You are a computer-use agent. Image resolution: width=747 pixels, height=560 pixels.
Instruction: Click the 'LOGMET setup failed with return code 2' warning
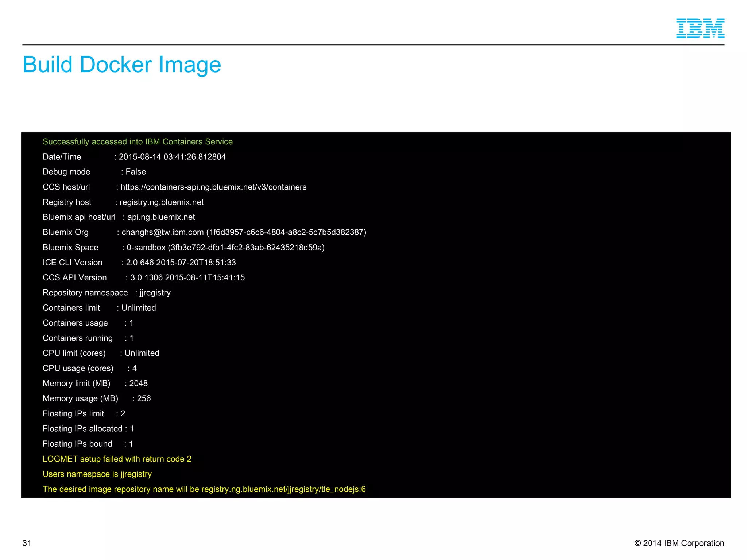117,459
